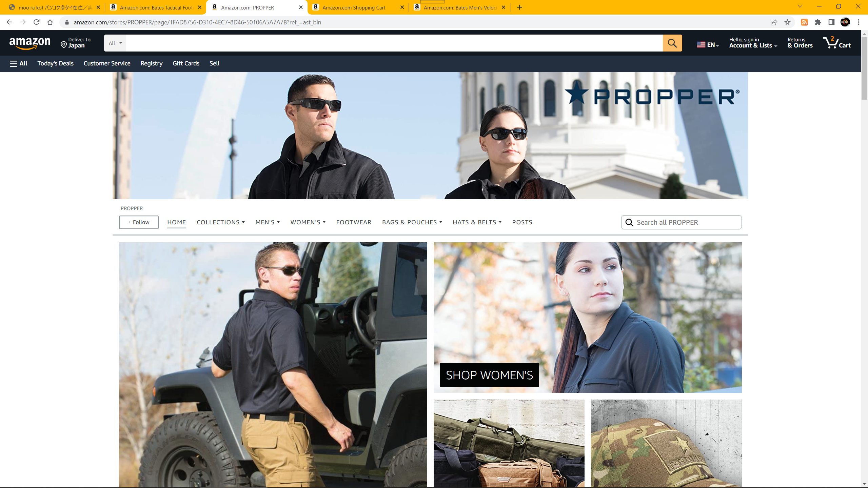Viewport: 868px width, 488px height.
Task: Select the HOME store tab
Action: tap(176, 222)
